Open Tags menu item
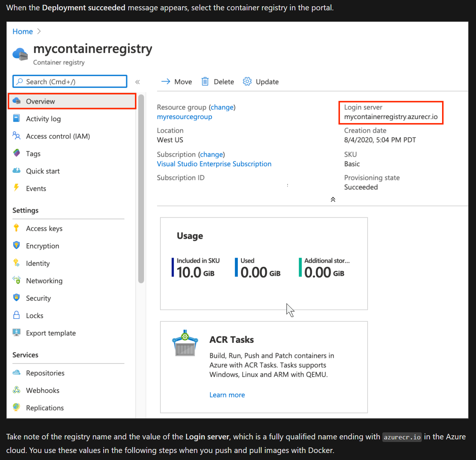 33,154
